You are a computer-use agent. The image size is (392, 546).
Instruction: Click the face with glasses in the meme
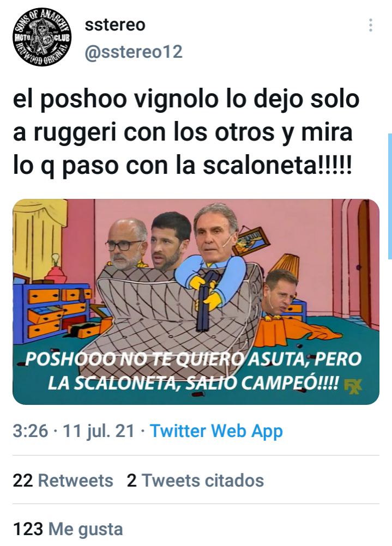pyautogui.click(x=127, y=244)
